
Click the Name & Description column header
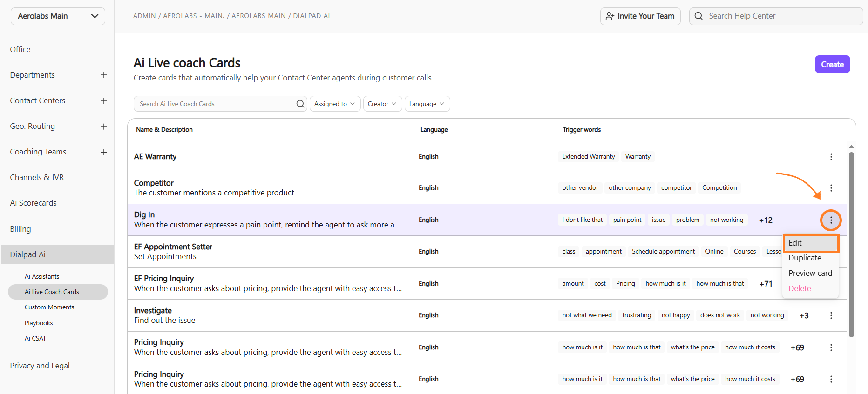164,130
